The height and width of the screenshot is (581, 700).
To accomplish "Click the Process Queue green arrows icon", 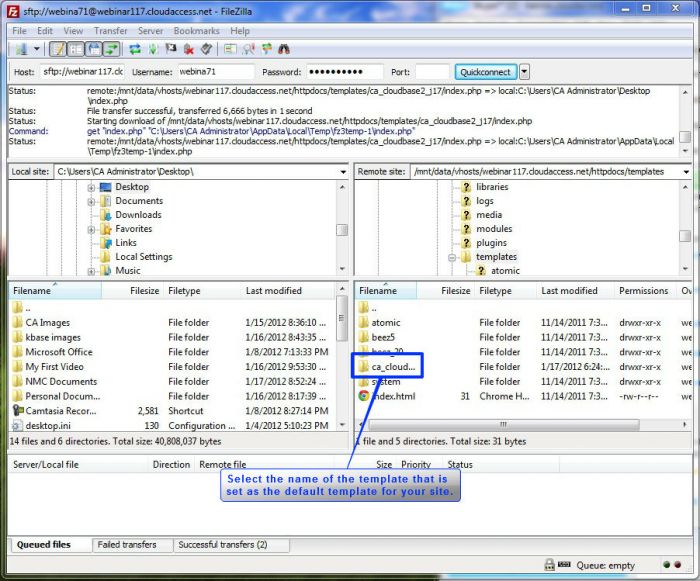I will click(153, 49).
